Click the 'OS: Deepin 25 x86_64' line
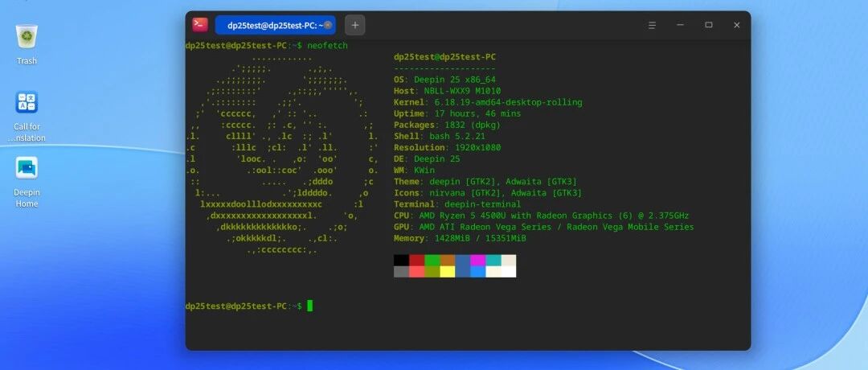Image resolution: width=868 pixels, height=370 pixels. (x=444, y=79)
